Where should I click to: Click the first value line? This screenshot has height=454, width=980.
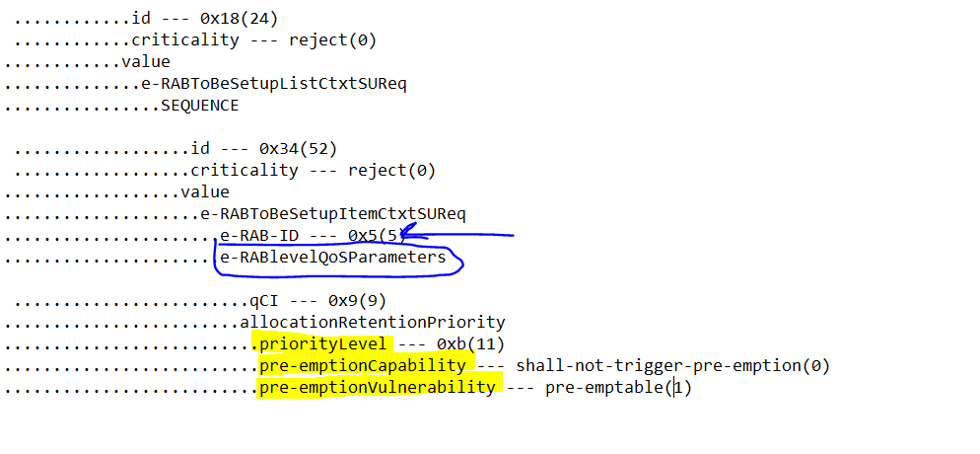point(146,62)
